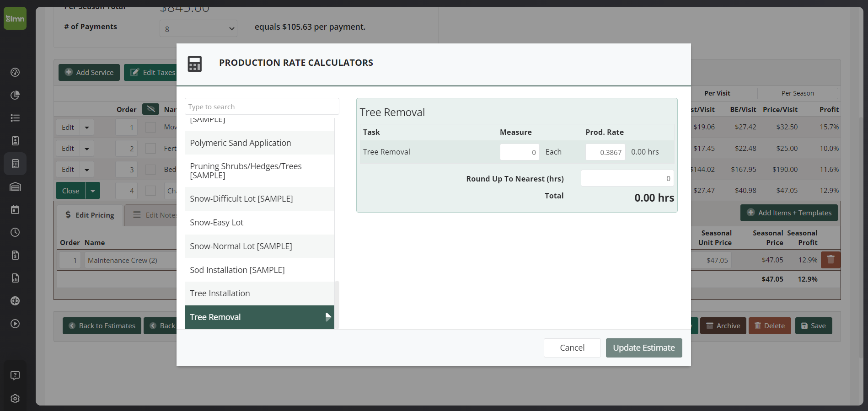The image size is (868, 411).
Task: Open the settings gear icon in sidebar
Action: 15,399
